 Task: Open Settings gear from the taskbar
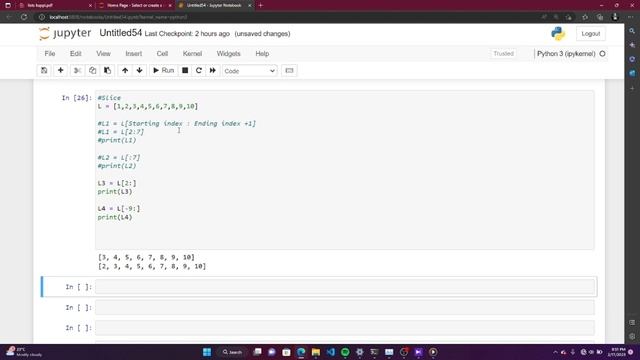pyautogui.click(x=360, y=352)
